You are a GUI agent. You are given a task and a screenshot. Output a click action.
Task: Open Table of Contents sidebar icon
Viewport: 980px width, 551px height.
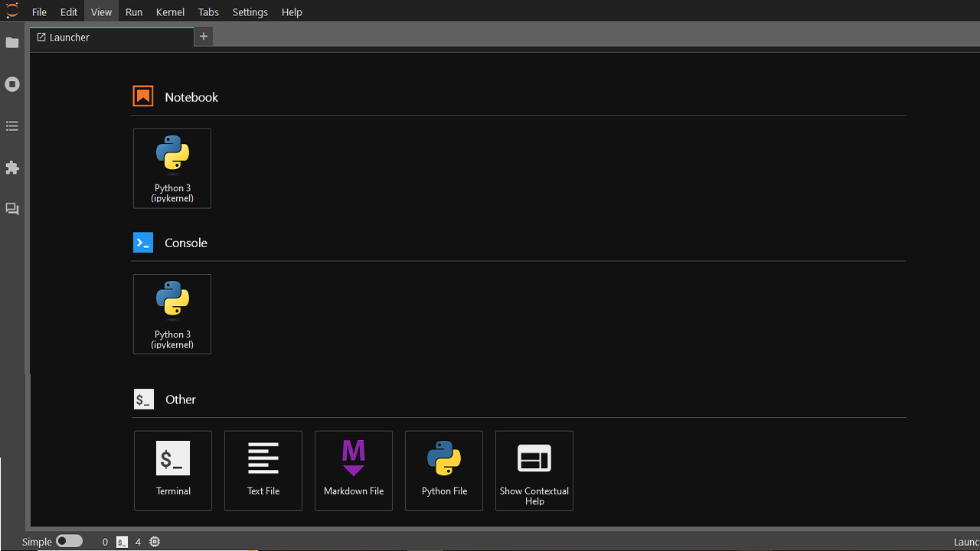pyautogui.click(x=12, y=126)
